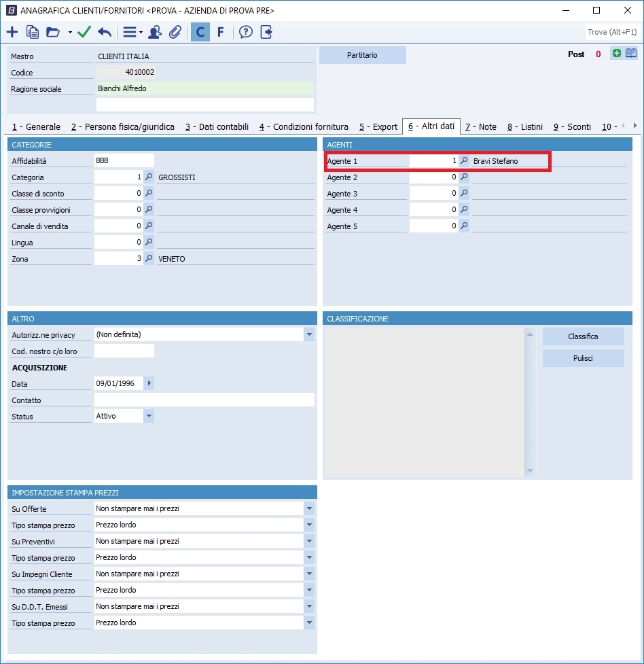Image resolution: width=644 pixels, height=664 pixels.
Task: Switch to 1 - Generale tab
Action: click(x=36, y=126)
